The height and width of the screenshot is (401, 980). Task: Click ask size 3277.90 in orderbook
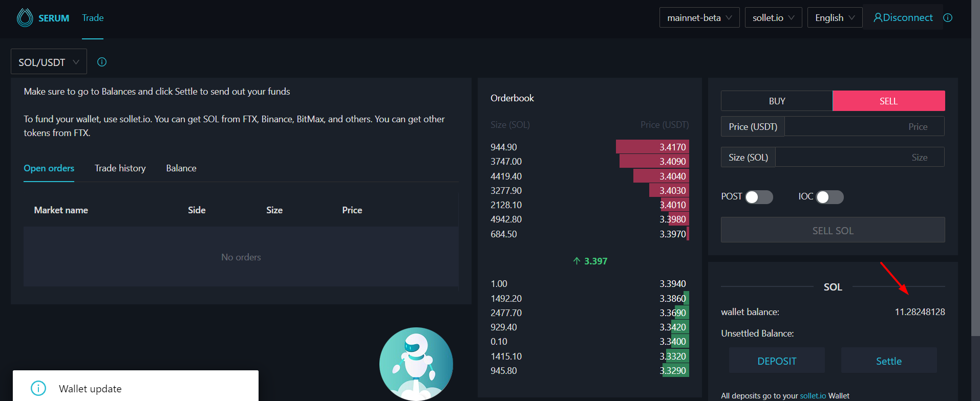tap(506, 190)
